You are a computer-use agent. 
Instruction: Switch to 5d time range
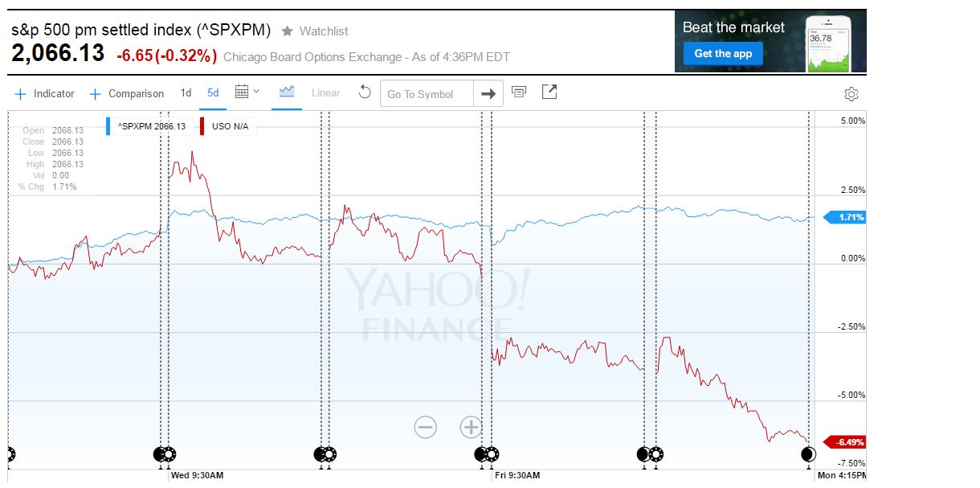[x=213, y=93]
